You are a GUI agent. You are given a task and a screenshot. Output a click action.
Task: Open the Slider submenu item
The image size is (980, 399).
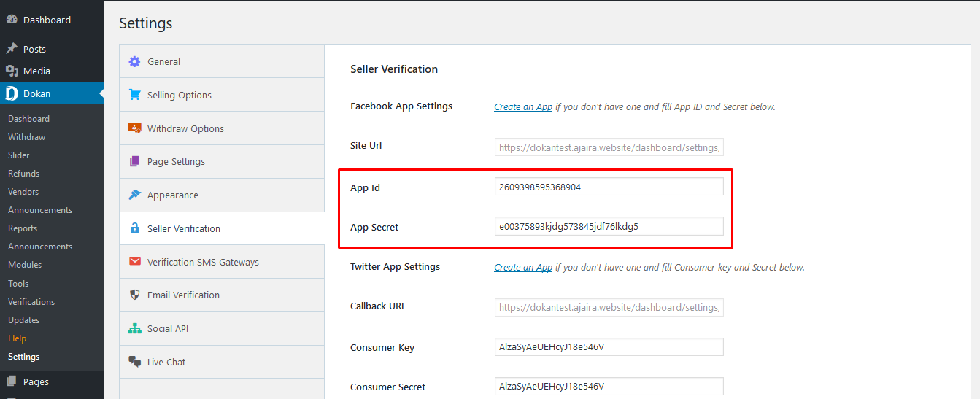click(x=19, y=155)
